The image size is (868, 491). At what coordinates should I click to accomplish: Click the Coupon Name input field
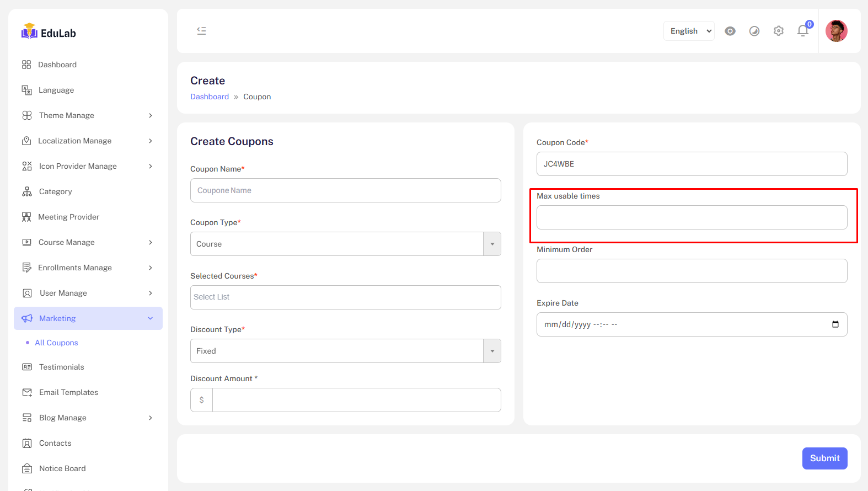[x=345, y=190]
